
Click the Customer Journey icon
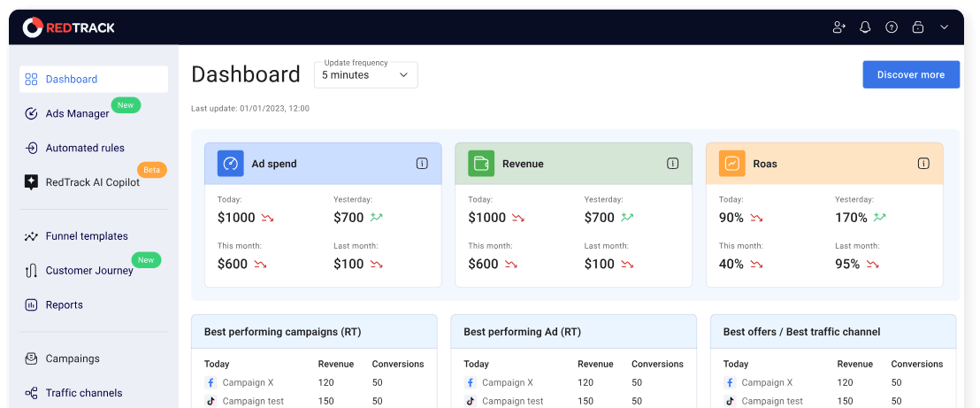tap(31, 271)
